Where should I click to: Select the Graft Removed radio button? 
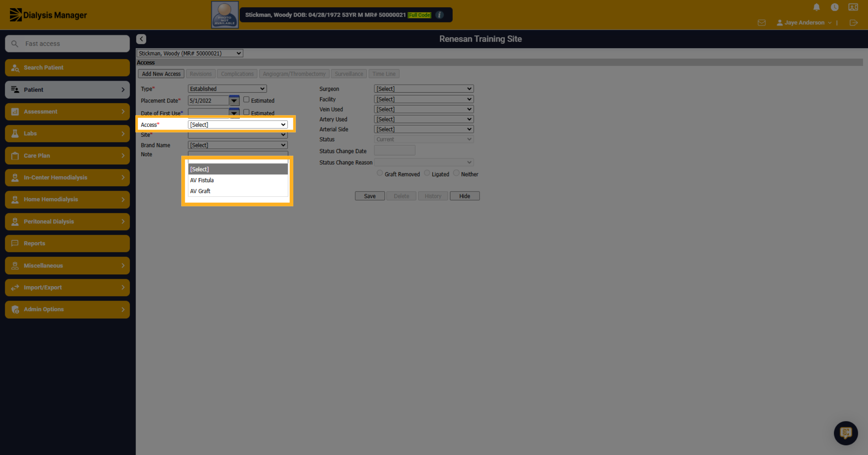(379, 173)
